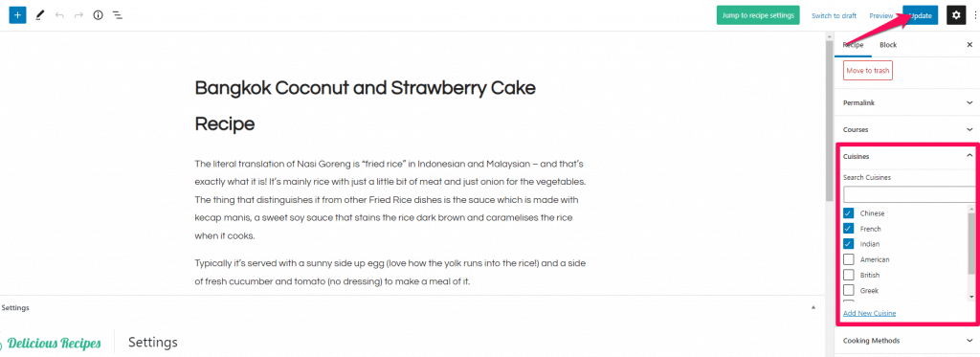This screenshot has height=357, width=980.
Task: Uncheck the Chinese cuisine checkbox
Action: (848, 213)
